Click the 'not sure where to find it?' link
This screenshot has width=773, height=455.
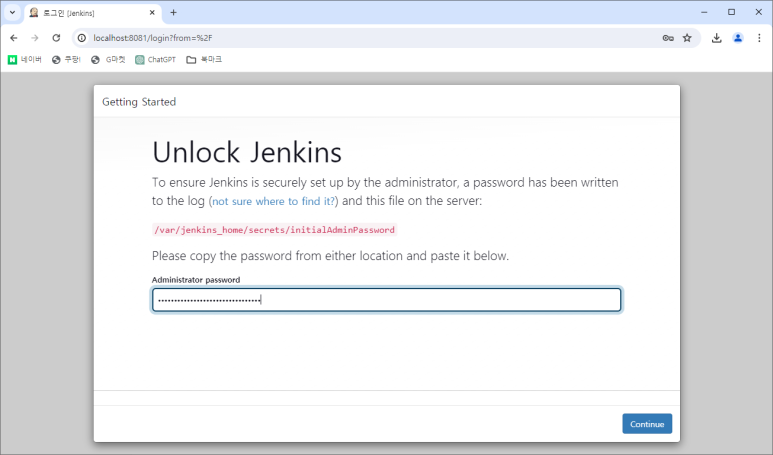coord(274,201)
